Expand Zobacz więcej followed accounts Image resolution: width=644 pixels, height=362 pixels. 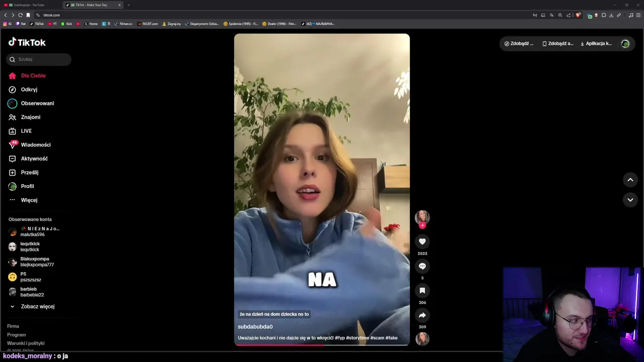(32, 306)
